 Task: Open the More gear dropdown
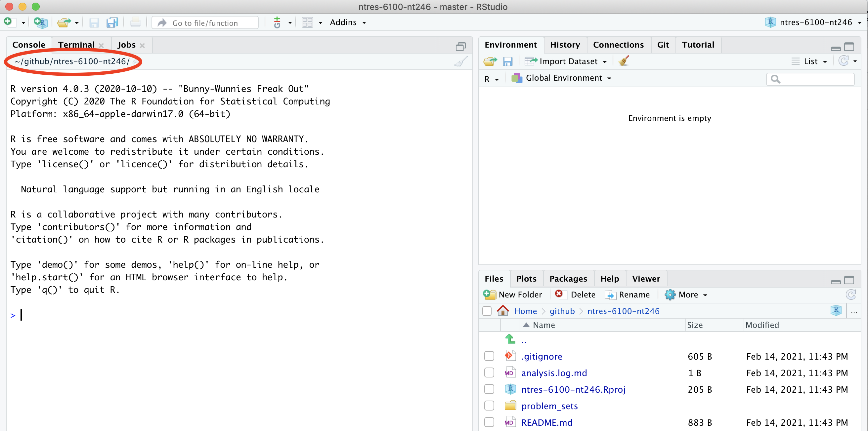point(686,294)
